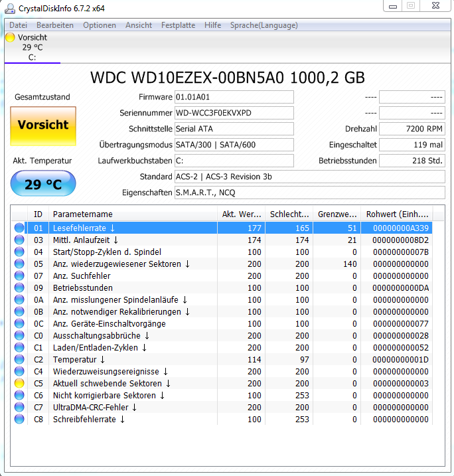The height and width of the screenshot is (476, 454).
Task: Open the Festplatte menu
Action: click(178, 25)
